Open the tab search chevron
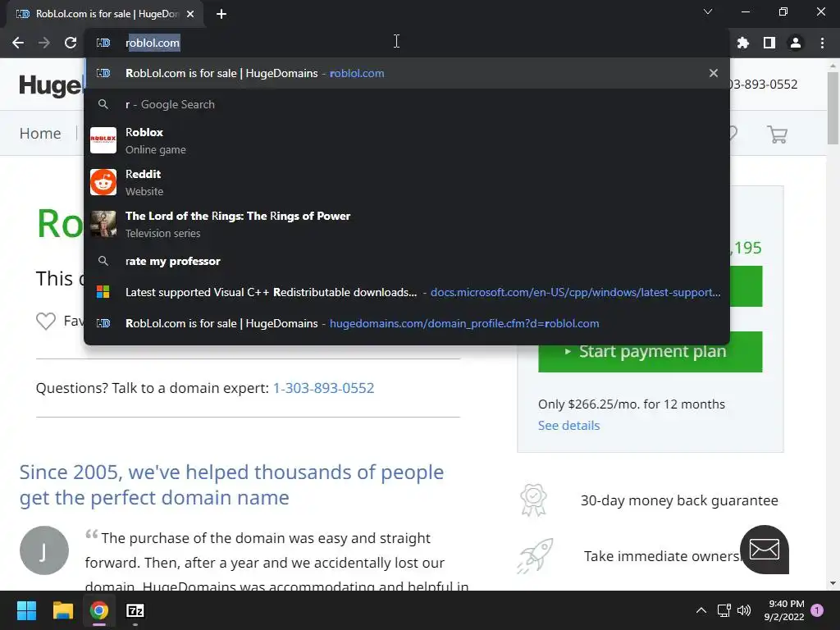Image resolution: width=840 pixels, height=630 pixels. pyautogui.click(x=708, y=11)
